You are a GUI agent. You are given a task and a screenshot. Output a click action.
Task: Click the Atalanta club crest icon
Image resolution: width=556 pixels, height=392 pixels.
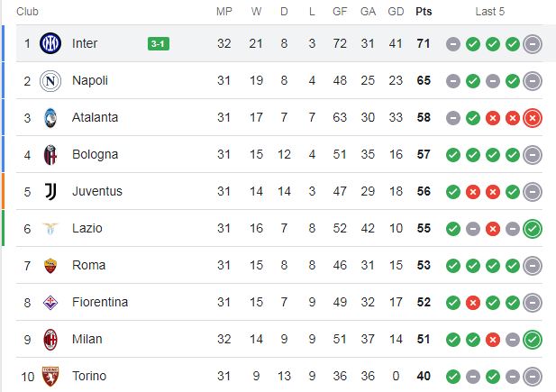click(x=50, y=118)
